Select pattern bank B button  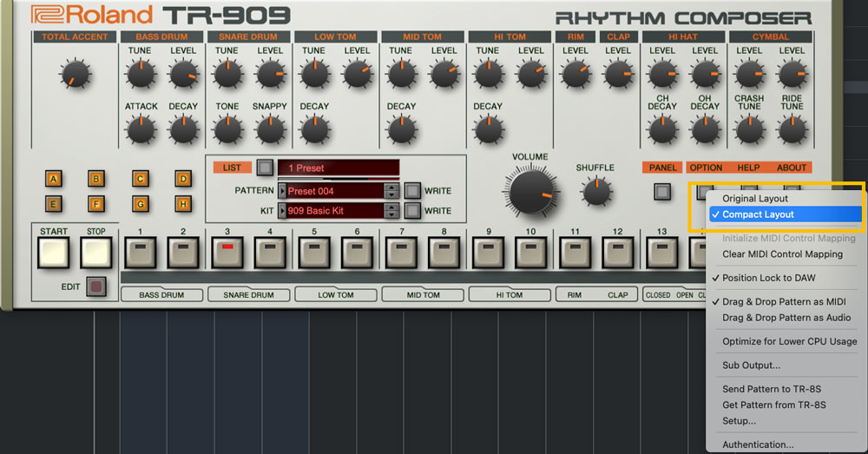pos(96,179)
